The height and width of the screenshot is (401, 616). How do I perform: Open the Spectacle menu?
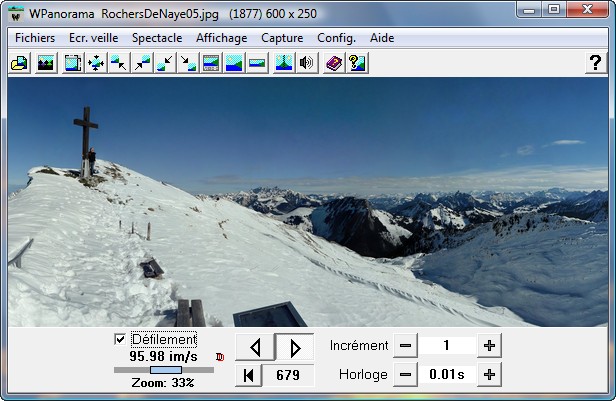click(157, 37)
